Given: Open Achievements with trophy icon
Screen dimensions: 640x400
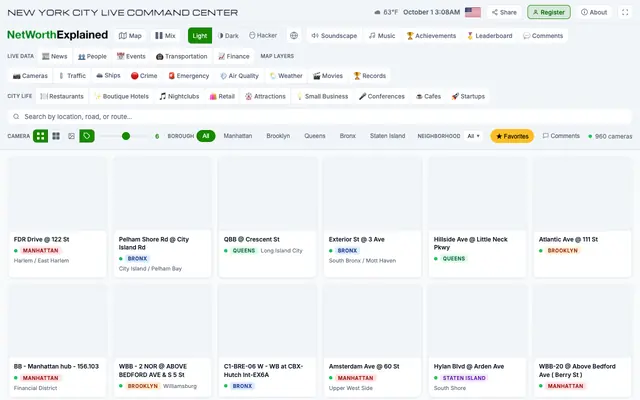Looking at the screenshot, I should tap(431, 36).
